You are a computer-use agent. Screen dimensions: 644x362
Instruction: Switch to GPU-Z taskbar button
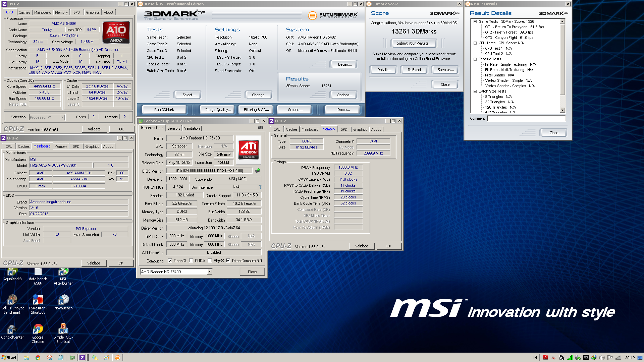coord(72,358)
